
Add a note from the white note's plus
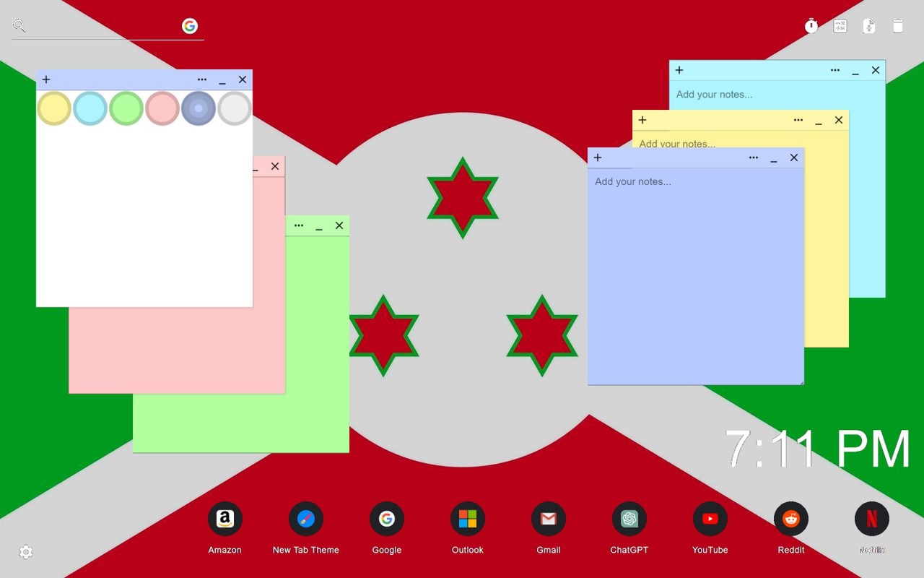(x=46, y=79)
